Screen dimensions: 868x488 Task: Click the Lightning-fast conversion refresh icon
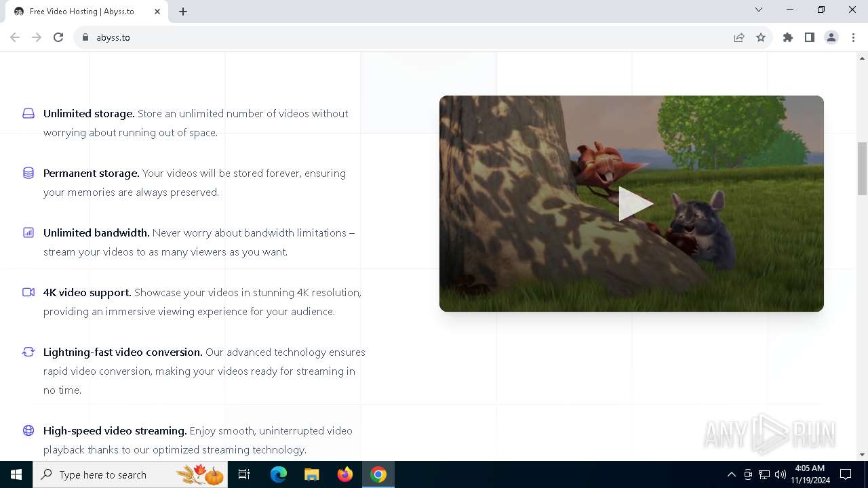(x=28, y=352)
